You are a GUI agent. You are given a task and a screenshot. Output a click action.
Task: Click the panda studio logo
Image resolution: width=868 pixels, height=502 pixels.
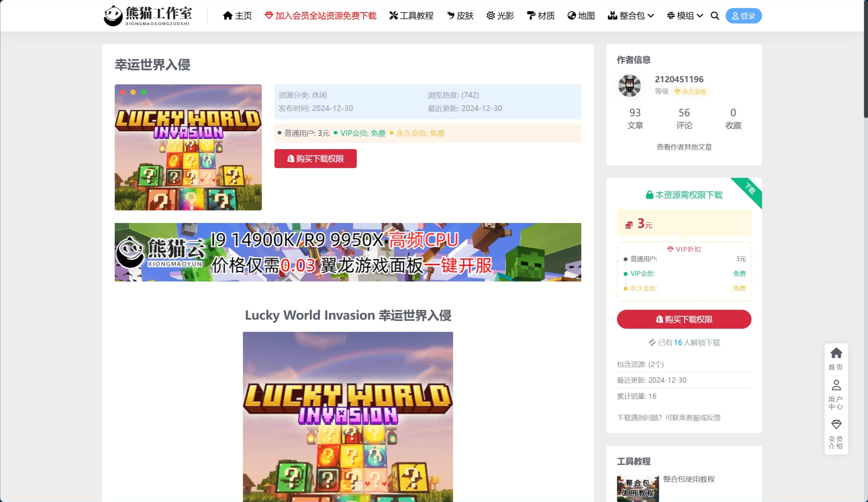click(x=147, y=15)
